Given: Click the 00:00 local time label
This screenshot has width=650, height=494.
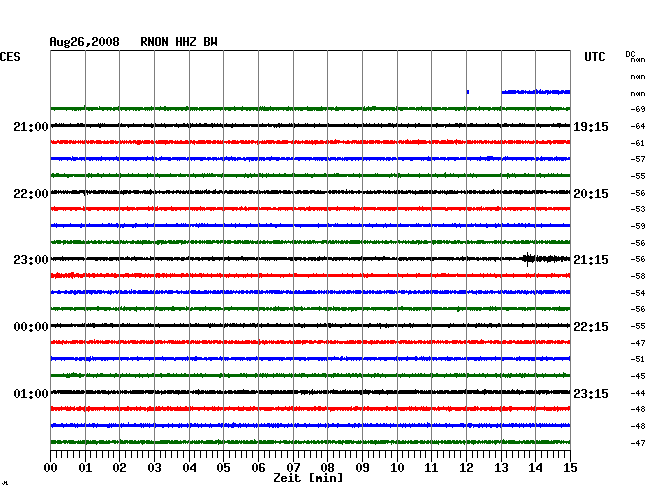Looking at the screenshot, I should point(31,327).
